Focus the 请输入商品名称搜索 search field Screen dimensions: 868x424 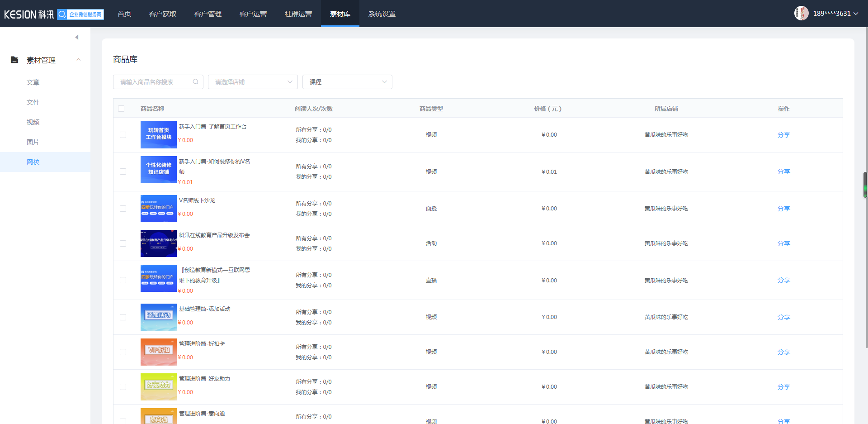pos(154,82)
